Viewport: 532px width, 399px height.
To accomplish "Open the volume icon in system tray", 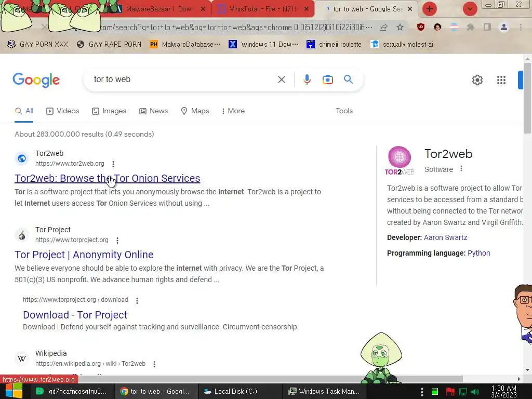I will tap(475, 392).
